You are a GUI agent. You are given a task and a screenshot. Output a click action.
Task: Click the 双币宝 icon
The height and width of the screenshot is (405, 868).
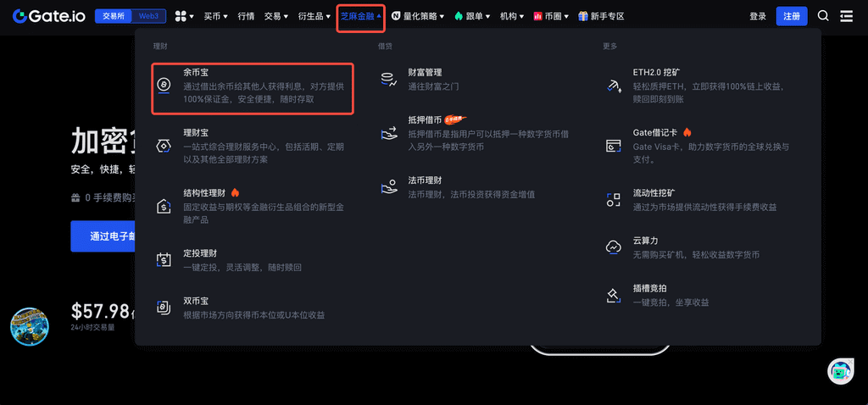[x=164, y=308]
